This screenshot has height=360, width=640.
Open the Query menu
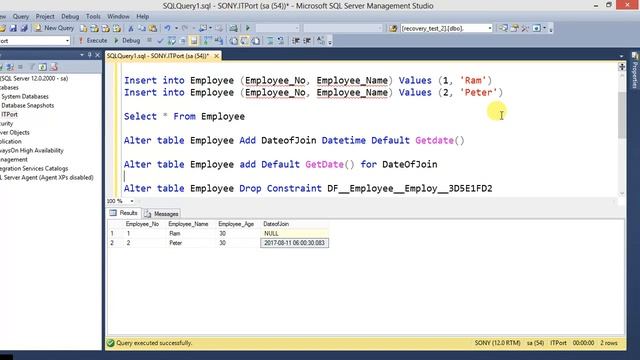[20, 16]
